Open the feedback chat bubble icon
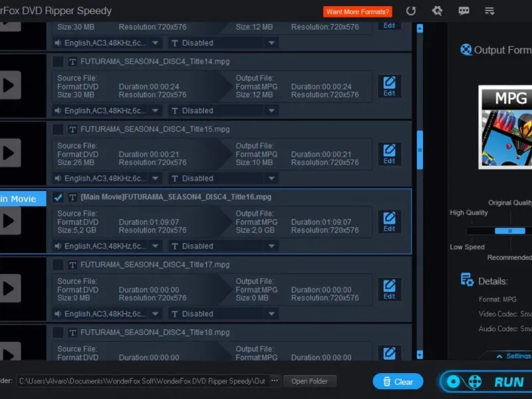 click(464, 11)
